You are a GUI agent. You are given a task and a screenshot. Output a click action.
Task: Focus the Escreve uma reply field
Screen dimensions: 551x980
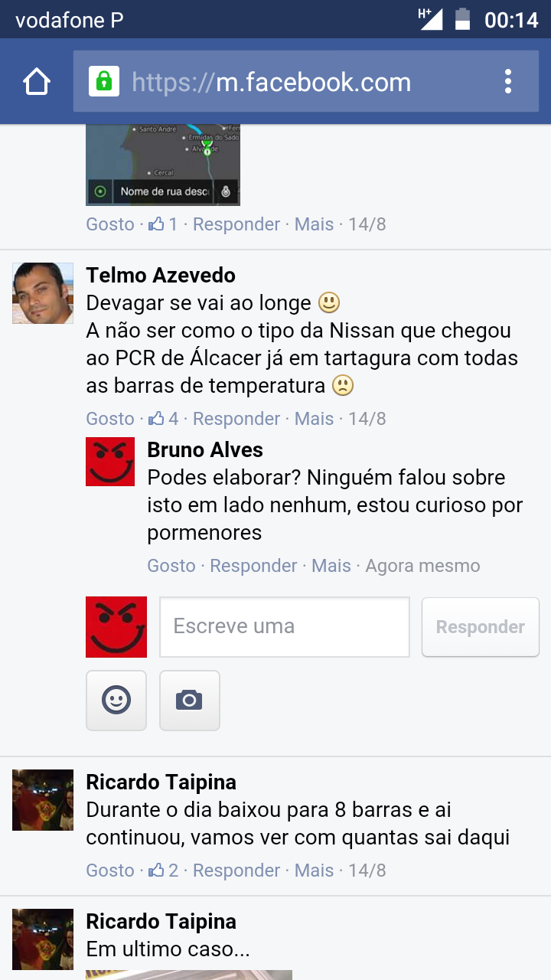point(285,627)
